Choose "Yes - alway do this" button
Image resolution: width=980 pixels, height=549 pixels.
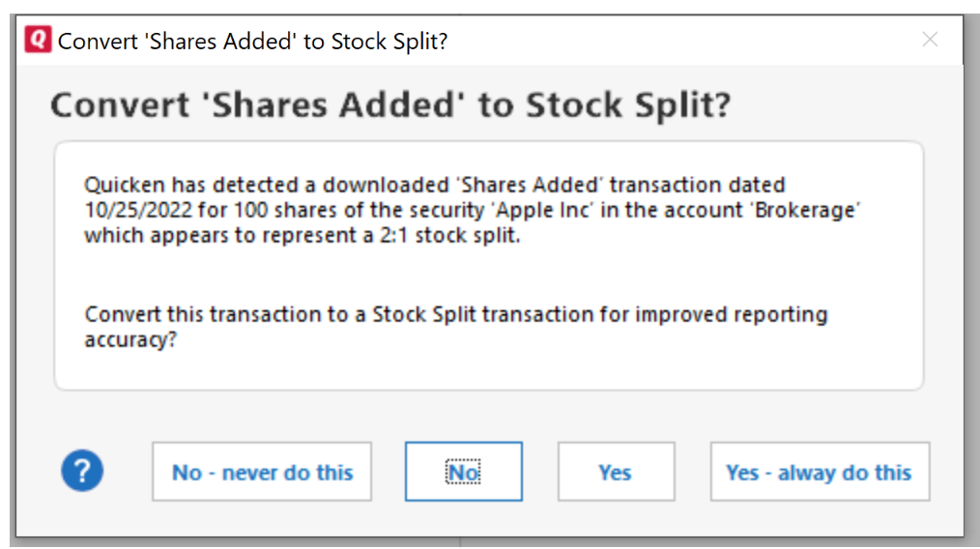[x=819, y=472]
